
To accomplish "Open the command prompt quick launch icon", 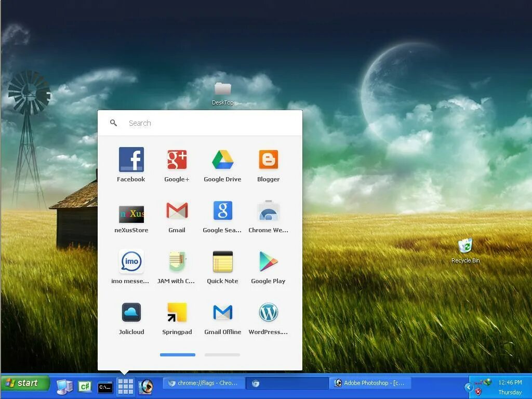I will pyautogui.click(x=105, y=387).
